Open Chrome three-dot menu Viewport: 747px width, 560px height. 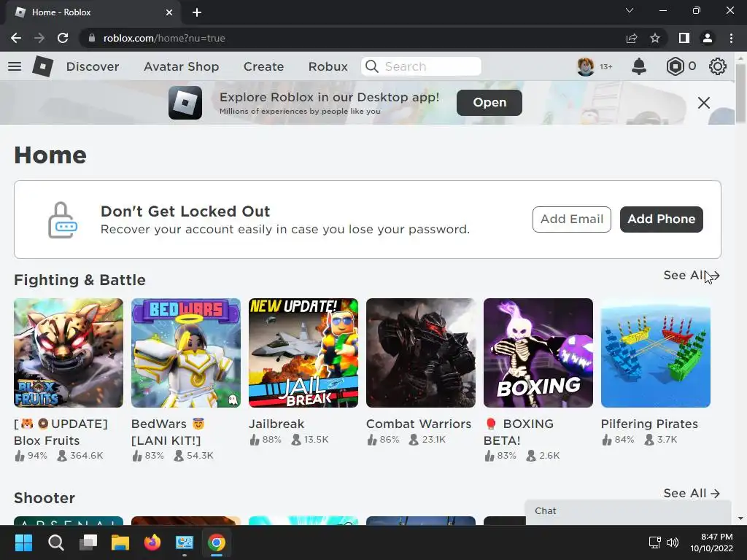(x=731, y=38)
